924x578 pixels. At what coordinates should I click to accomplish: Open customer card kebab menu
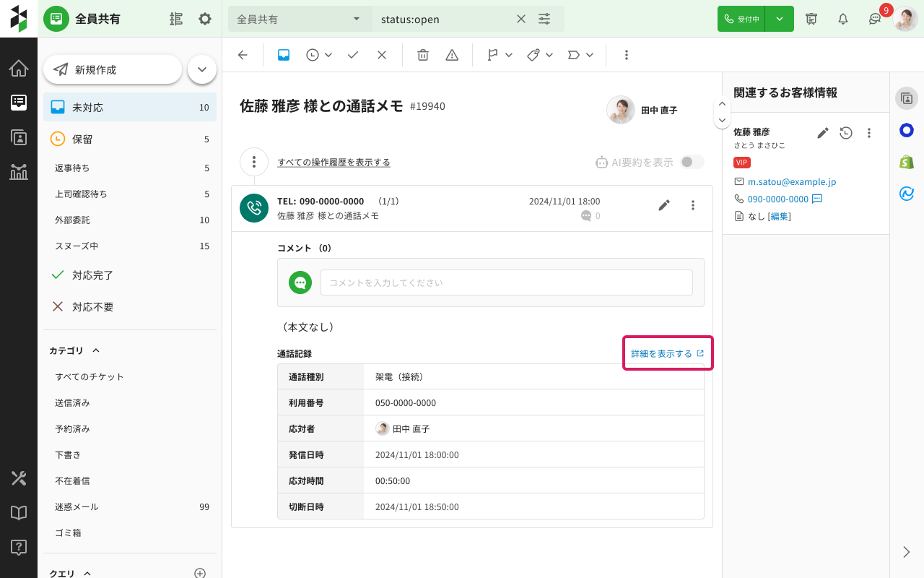coord(869,133)
